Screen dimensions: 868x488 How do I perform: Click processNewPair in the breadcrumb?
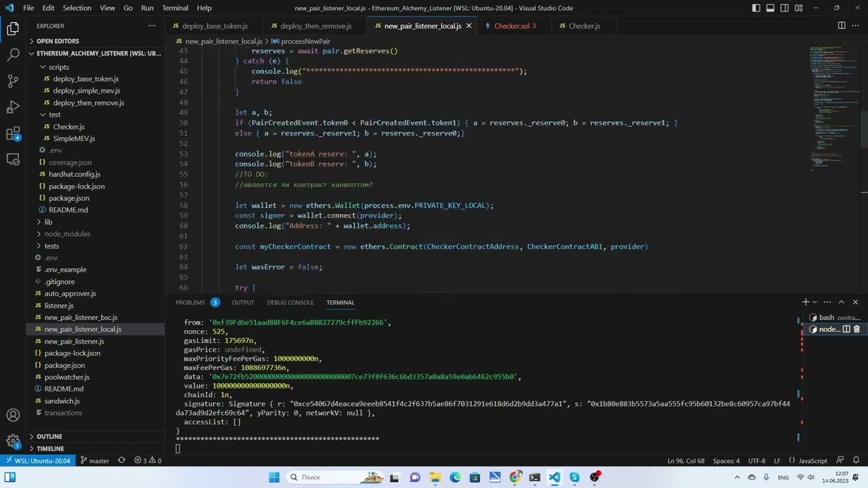[300, 41]
